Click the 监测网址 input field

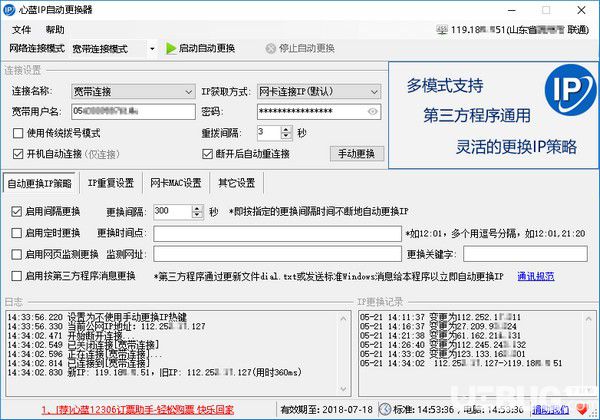point(277,254)
